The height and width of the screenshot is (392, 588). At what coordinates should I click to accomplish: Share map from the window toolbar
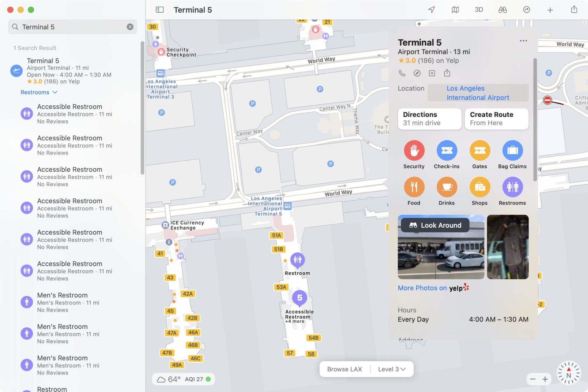coord(574,9)
